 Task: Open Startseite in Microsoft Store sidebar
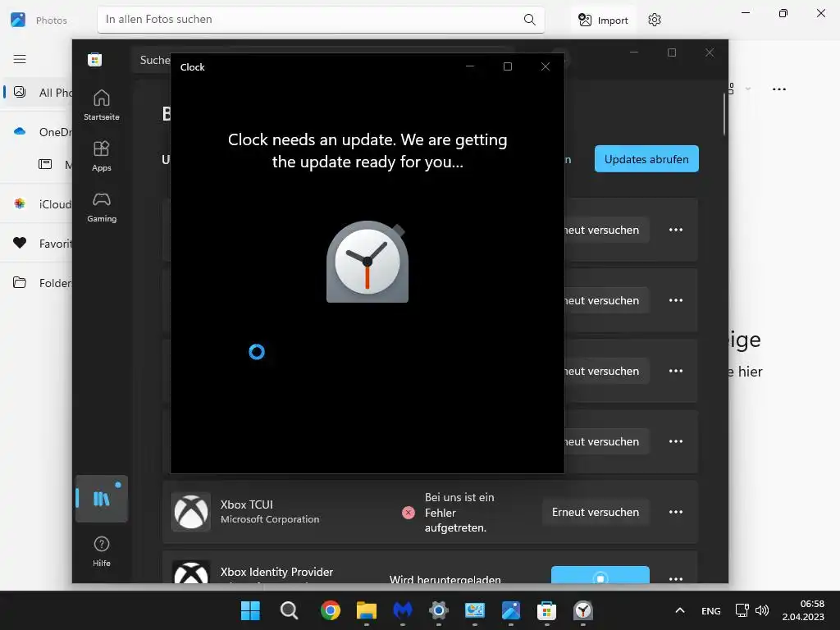click(x=101, y=105)
